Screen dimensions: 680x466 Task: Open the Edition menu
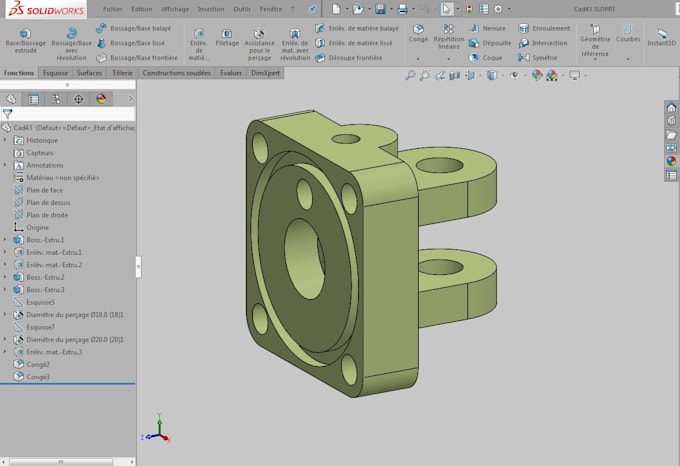141,9
